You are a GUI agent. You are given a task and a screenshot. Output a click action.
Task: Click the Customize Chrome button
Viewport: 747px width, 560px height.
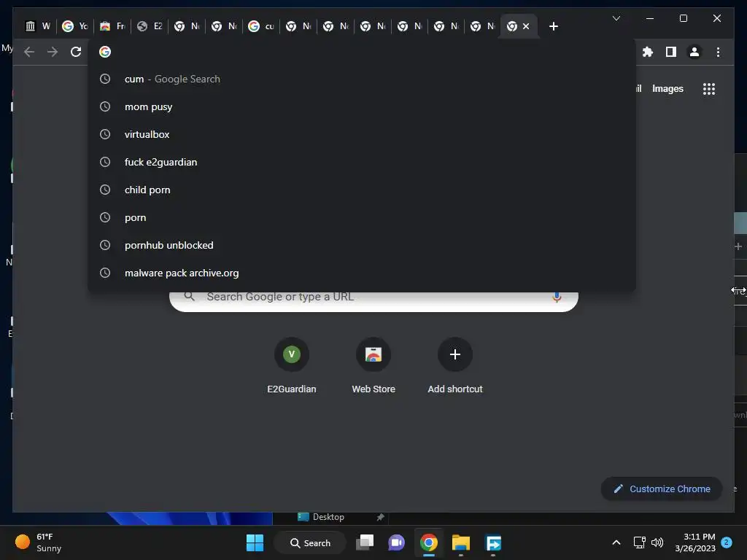(661, 489)
